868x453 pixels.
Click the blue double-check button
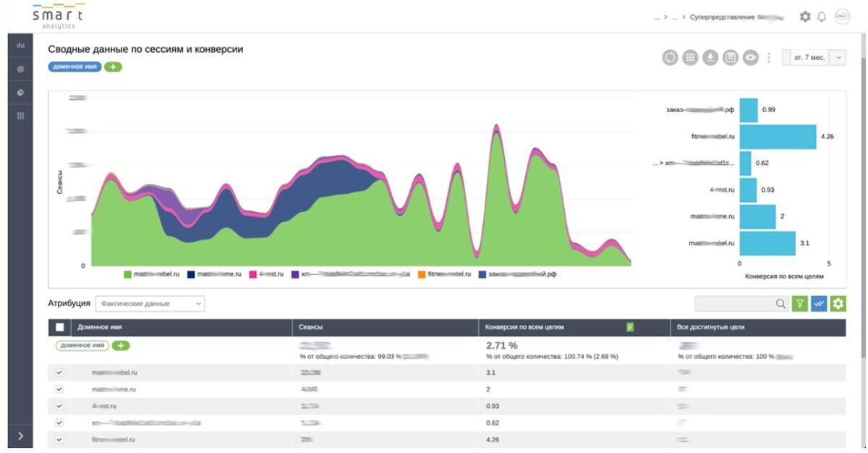819,304
